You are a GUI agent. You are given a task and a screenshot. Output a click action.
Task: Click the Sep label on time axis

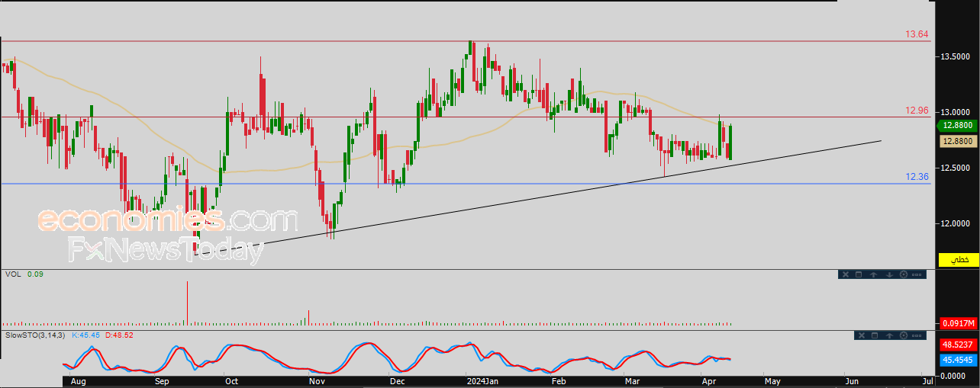163,380
